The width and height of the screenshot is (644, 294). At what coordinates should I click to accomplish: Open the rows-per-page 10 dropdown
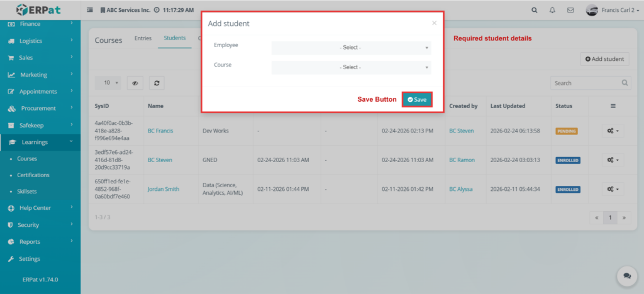[x=108, y=83]
